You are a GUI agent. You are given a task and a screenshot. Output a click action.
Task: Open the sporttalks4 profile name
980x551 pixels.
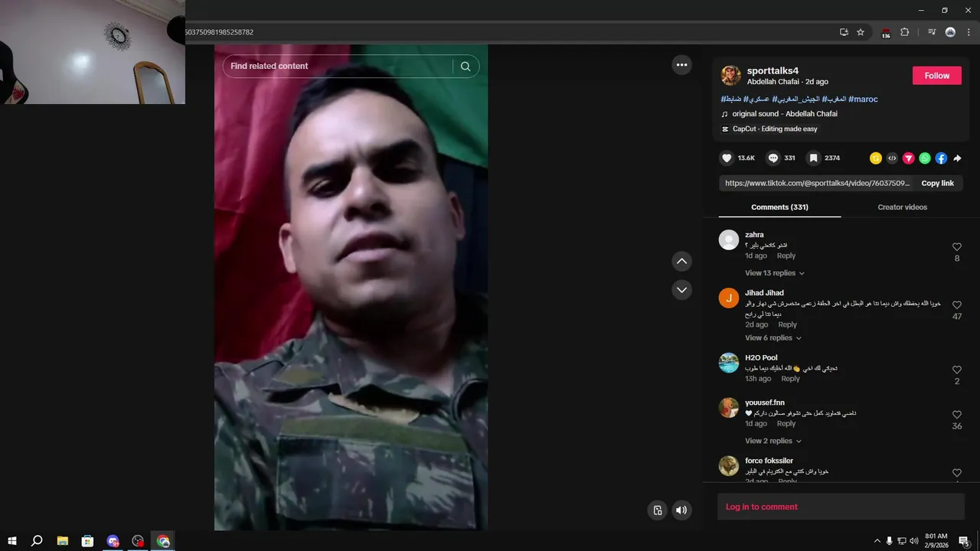coord(773,70)
